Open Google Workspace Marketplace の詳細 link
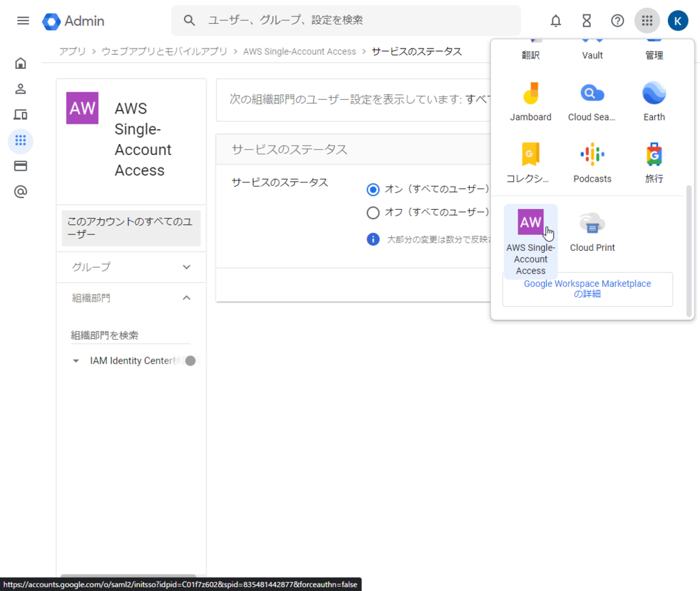700x591 pixels. tap(587, 288)
